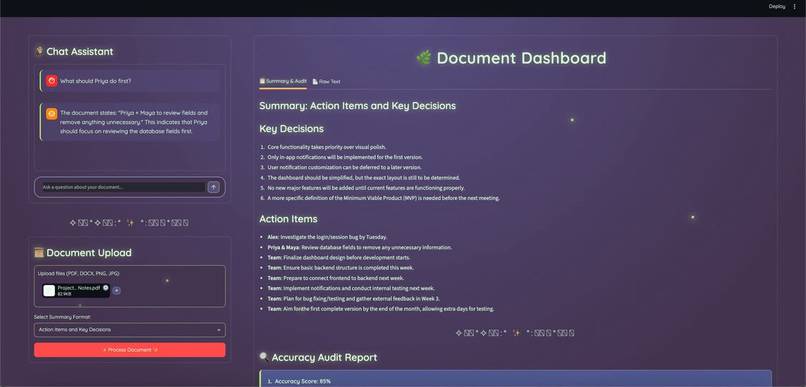Switch to the Summary & Audit tab

[283, 81]
